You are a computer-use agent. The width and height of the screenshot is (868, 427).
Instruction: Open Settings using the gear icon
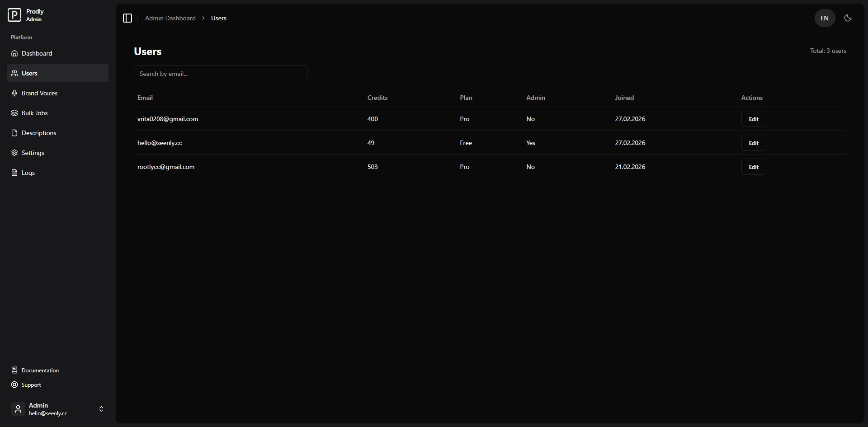14,153
